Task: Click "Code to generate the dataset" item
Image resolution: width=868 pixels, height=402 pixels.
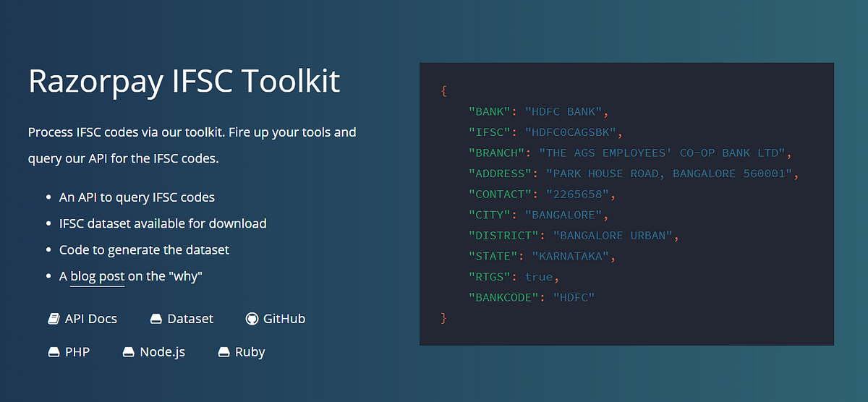Action: click(144, 249)
